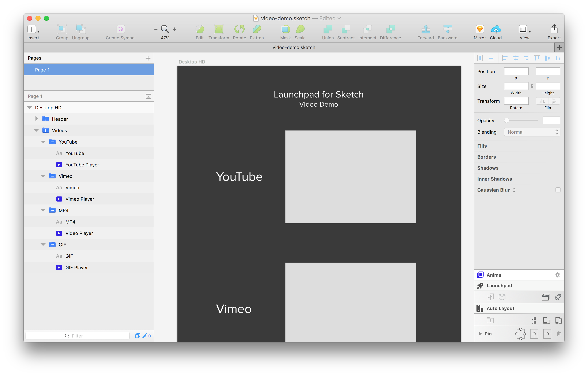Collapse the Vimeo folder
Image resolution: width=588 pixels, height=376 pixels.
pos(43,176)
